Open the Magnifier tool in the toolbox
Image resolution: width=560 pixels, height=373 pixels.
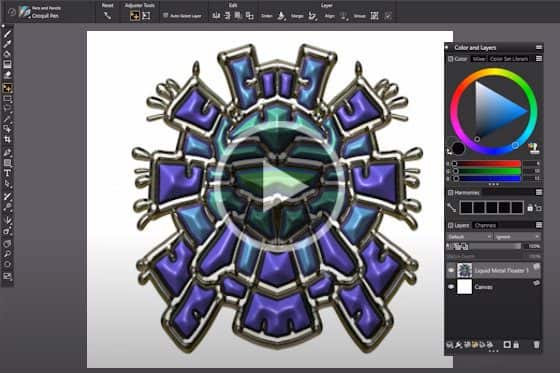click(x=7, y=254)
